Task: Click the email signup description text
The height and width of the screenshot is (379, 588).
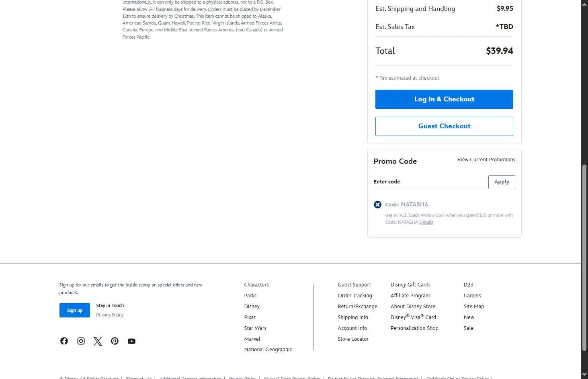Action: pyautogui.click(x=131, y=288)
